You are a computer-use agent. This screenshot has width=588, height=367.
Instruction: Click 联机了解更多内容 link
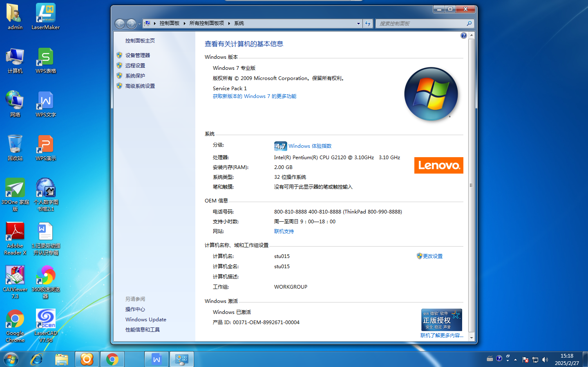[x=442, y=336]
